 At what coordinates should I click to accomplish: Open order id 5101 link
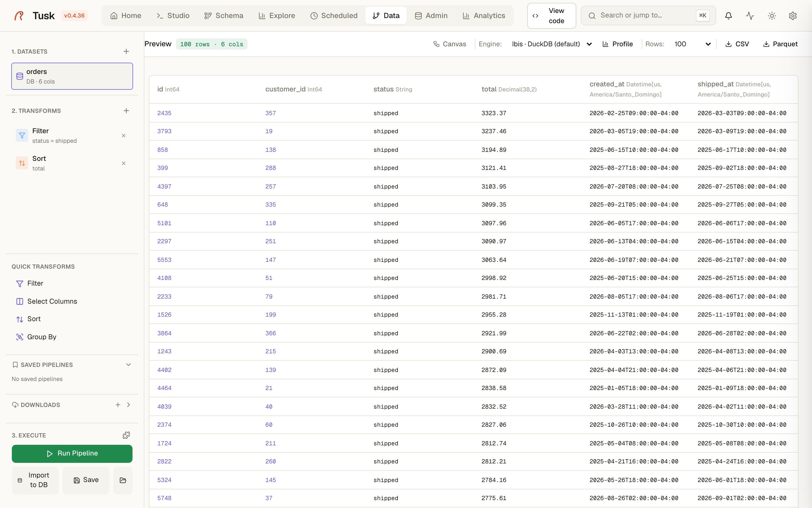click(164, 223)
